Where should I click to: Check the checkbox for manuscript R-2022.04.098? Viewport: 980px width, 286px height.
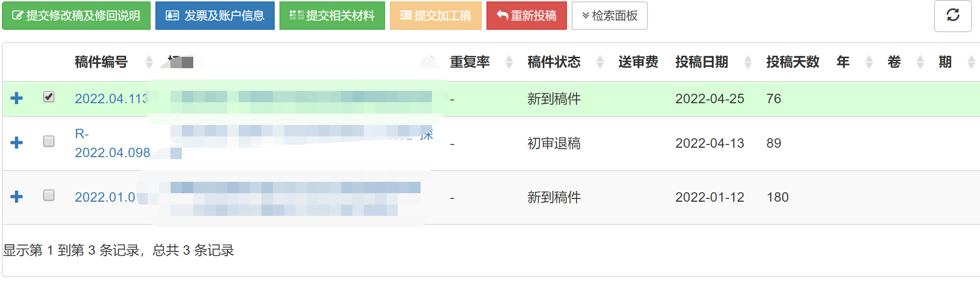pyautogui.click(x=49, y=142)
